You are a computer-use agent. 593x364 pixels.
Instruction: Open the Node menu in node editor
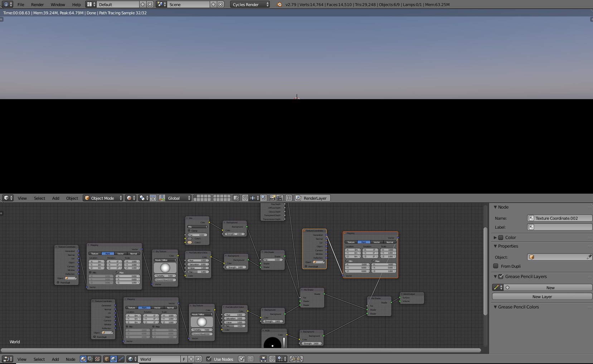[71, 359]
